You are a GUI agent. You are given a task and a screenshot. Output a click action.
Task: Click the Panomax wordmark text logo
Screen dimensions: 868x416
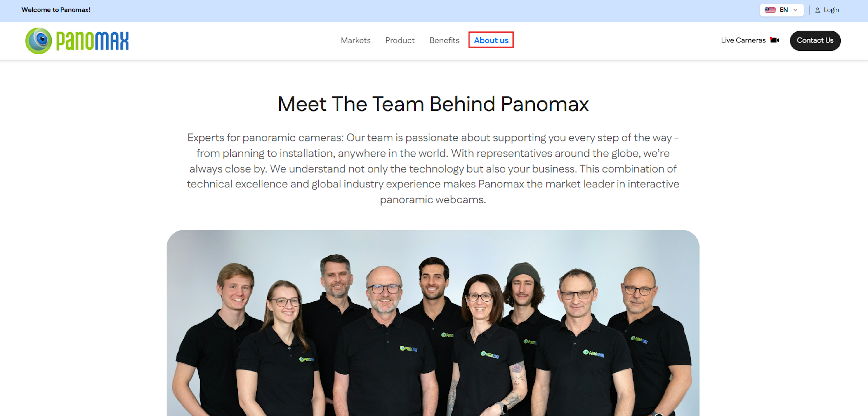tap(92, 41)
